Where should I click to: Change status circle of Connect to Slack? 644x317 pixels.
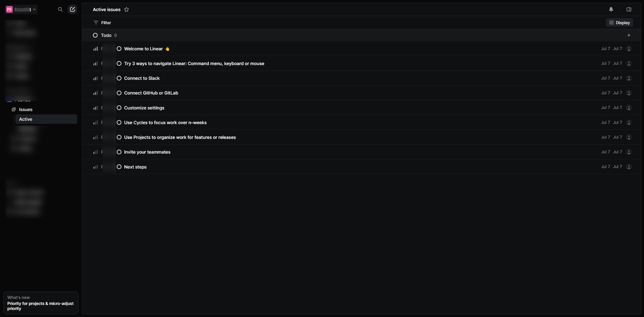(119, 78)
